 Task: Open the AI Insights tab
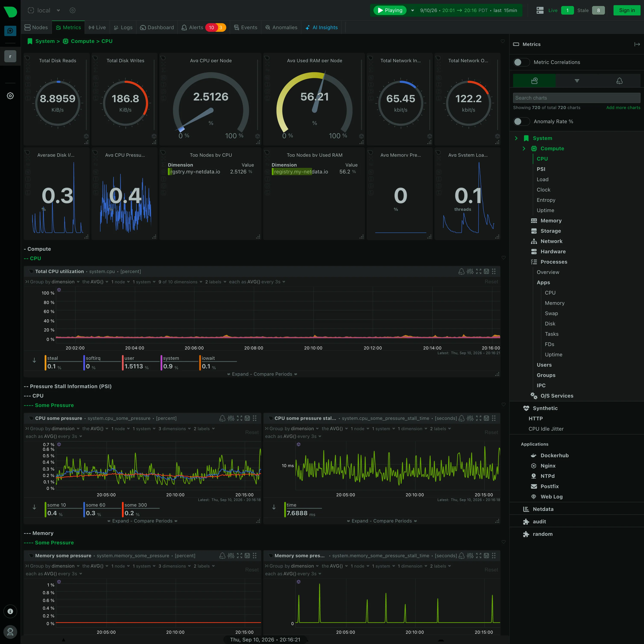coord(322,27)
